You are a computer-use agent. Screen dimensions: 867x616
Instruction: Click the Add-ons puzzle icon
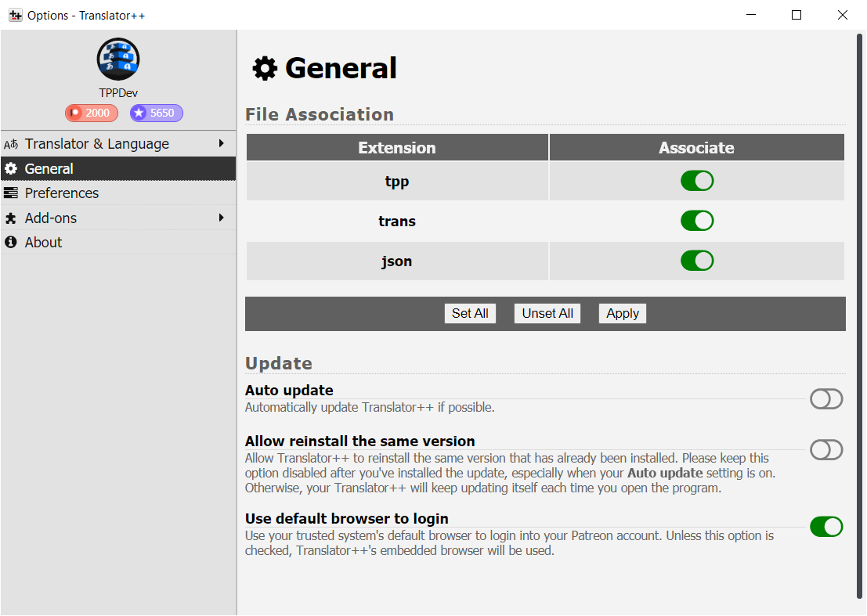click(x=11, y=218)
